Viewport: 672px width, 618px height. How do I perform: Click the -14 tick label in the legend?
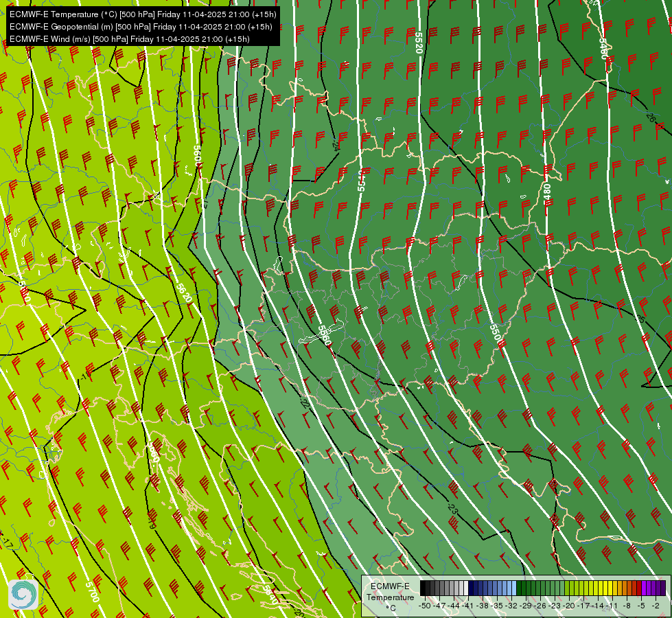point(598,606)
